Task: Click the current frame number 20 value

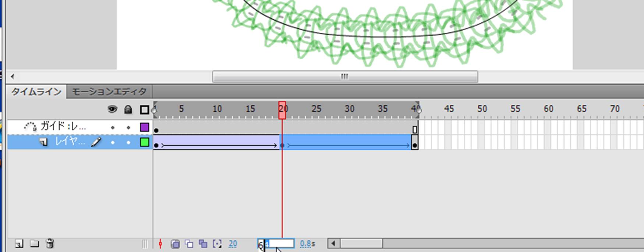Action: click(x=233, y=244)
